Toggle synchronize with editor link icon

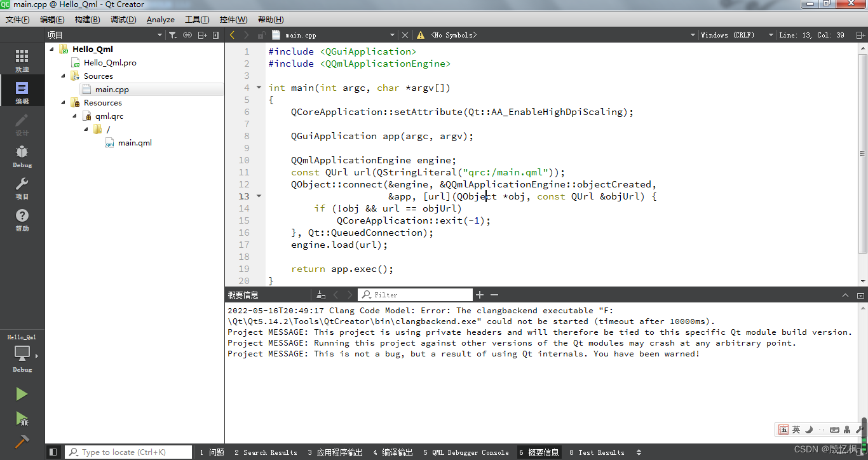(187, 35)
